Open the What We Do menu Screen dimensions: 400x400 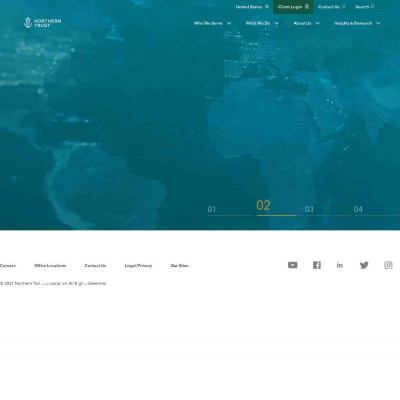coord(258,23)
